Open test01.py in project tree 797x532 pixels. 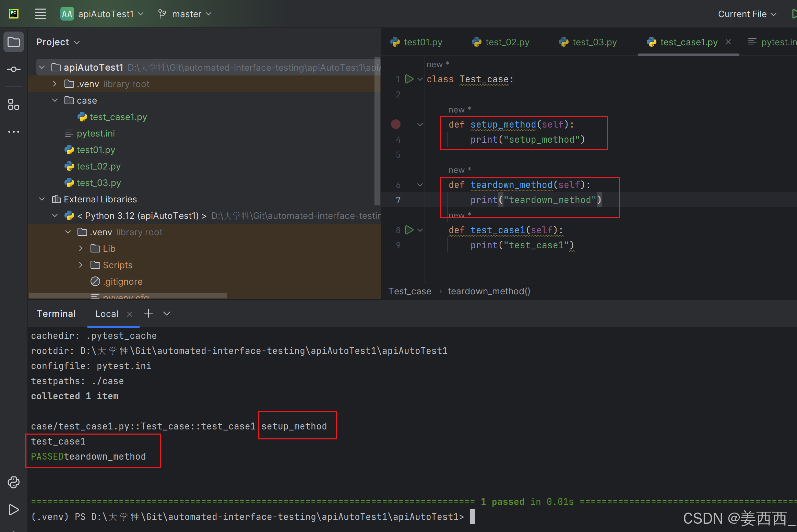tap(90, 150)
